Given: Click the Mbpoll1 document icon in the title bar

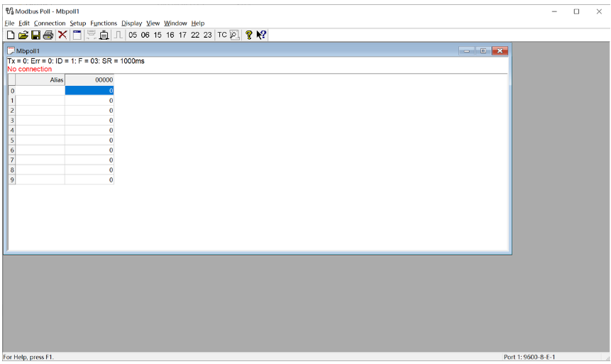Looking at the screenshot, I should pos(11,50).
